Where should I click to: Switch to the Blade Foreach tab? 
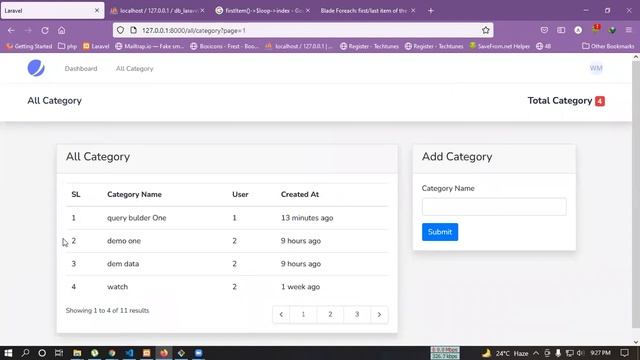pyautogui.click(x=368, y=11)
